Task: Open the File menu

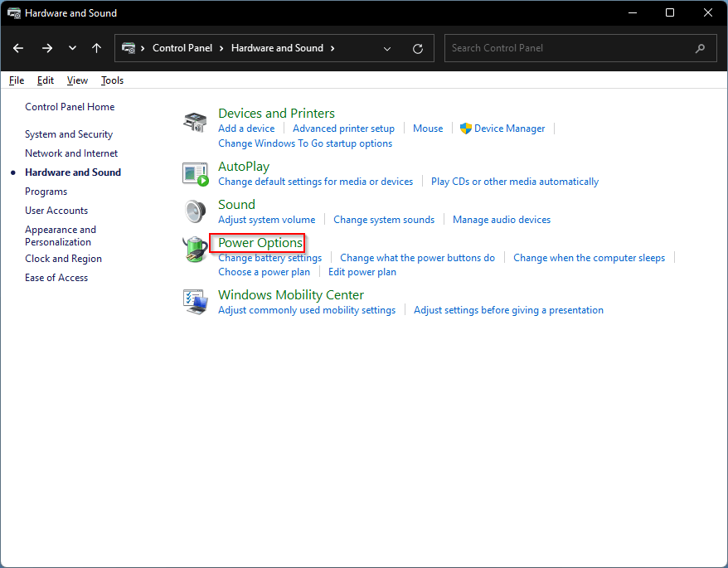Action: click(x=17, y=80)
